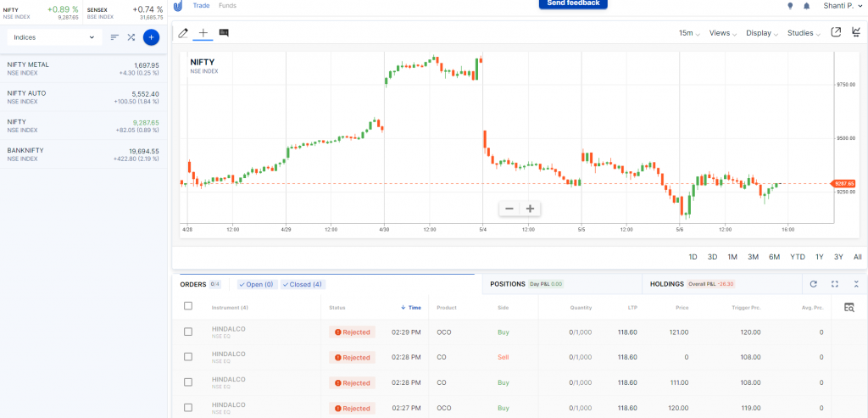Switch to the Trade tab
The width and height of the screenshot is (868, 418).
(x=202, y=6)
